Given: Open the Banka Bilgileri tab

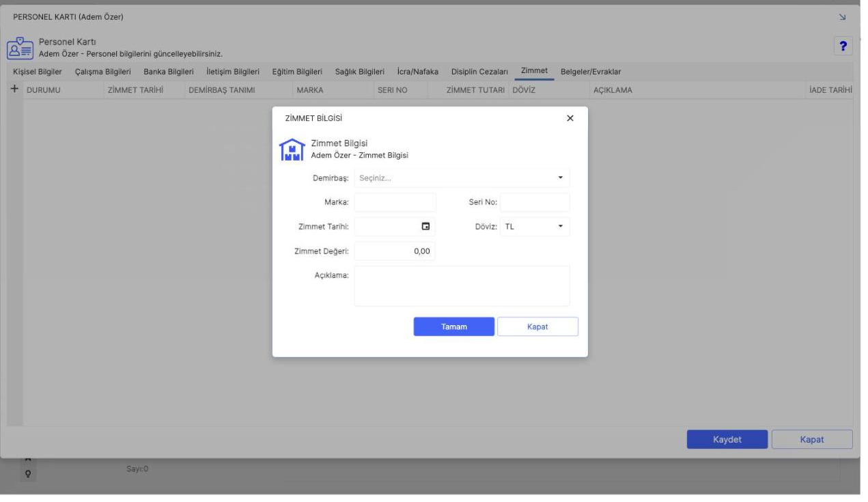Looking at the screenshot, I should (x=169, y=72).
